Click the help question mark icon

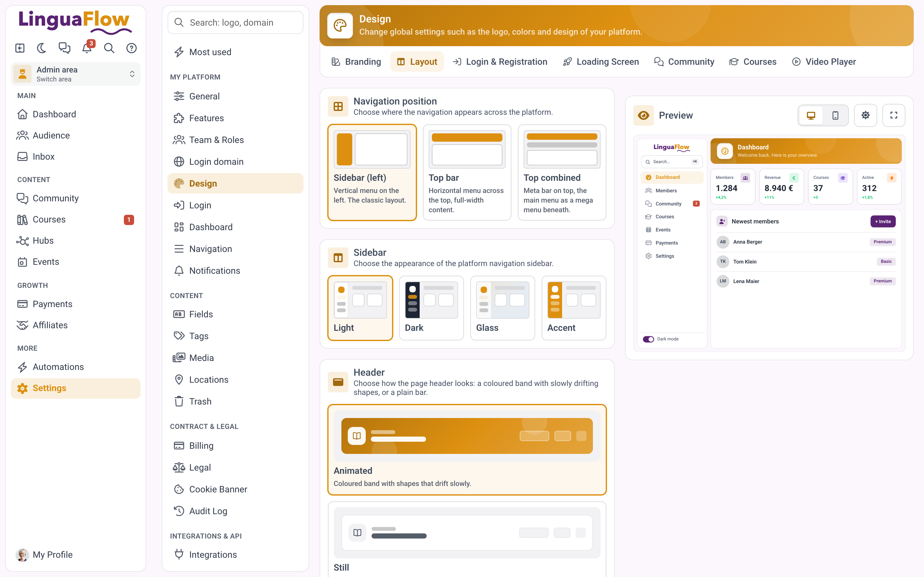131,48
